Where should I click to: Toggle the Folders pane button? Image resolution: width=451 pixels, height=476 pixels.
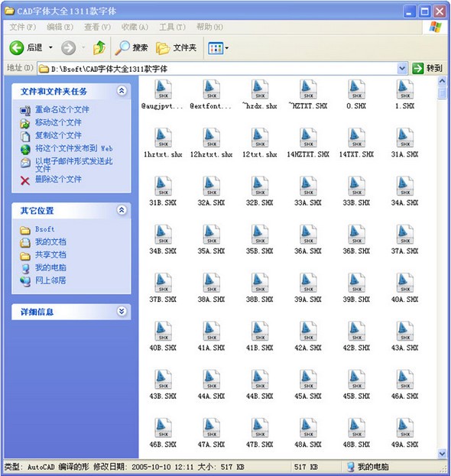[x=176, y=48]
